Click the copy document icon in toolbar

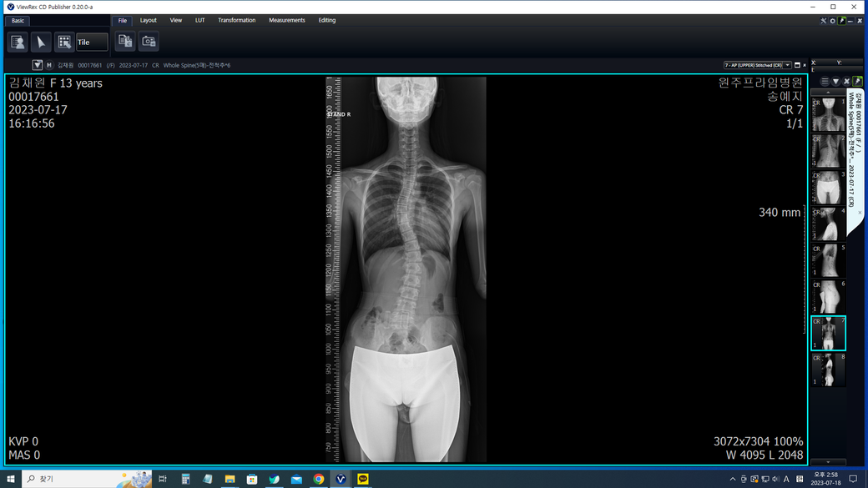[125, 41]
